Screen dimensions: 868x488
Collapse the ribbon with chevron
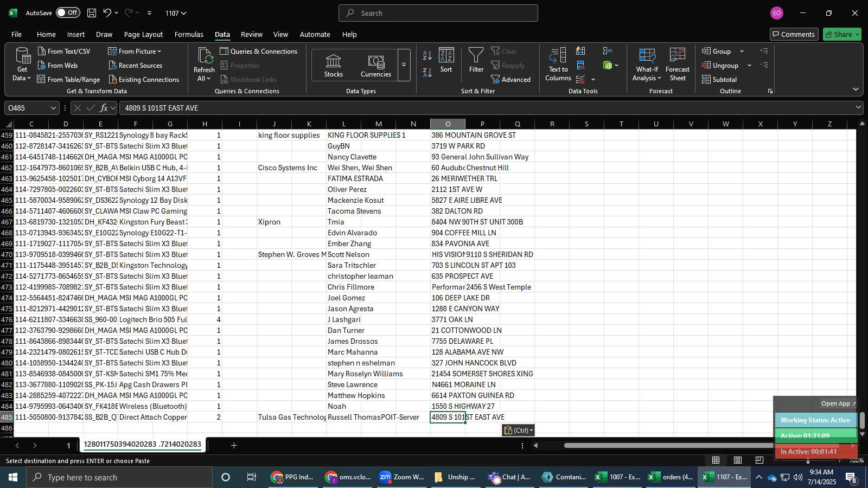click(856, 89)
